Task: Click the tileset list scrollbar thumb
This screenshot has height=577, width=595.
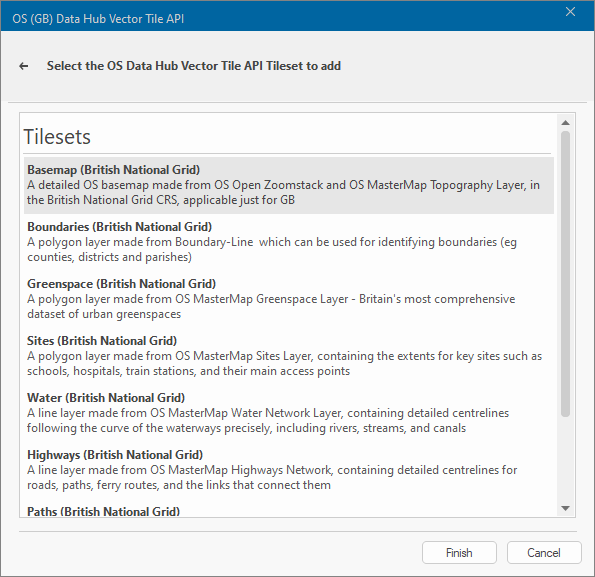Action: [565, 274]
